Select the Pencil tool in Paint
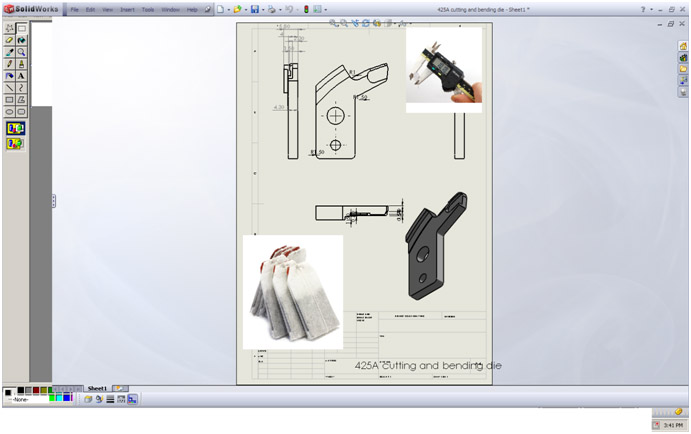691x434 pixels. click(x=9, y=64)
